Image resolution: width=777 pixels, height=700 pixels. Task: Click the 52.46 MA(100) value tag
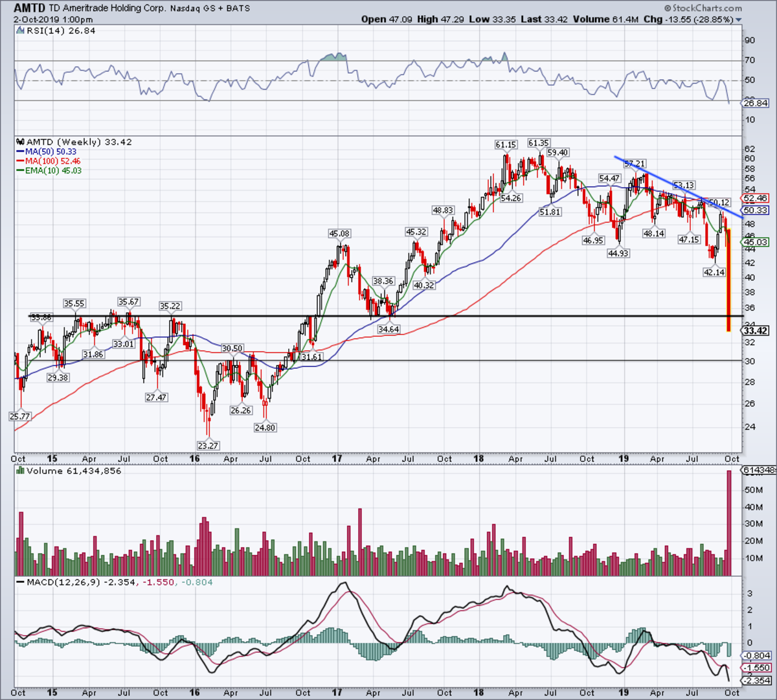click(x=756, y=198)
